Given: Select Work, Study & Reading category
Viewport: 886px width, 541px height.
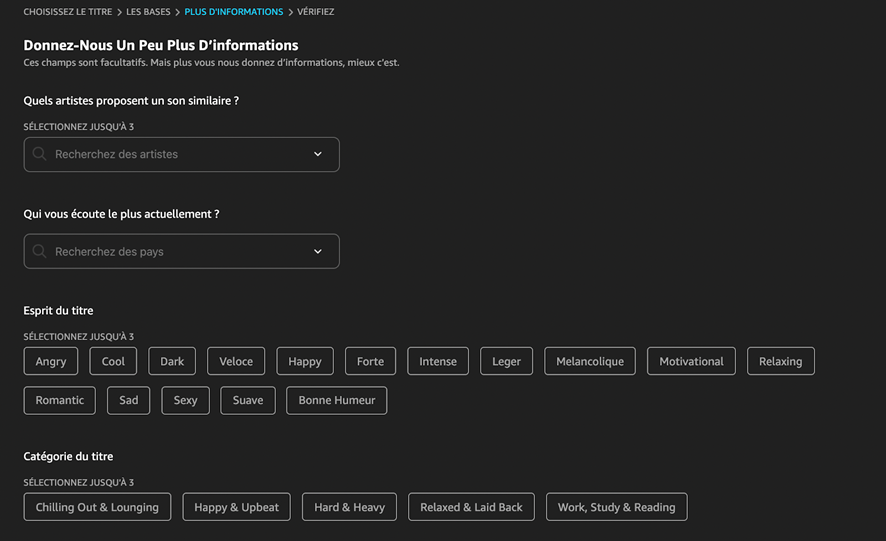Looking at the screenshot, I should (x=616, y=507).
